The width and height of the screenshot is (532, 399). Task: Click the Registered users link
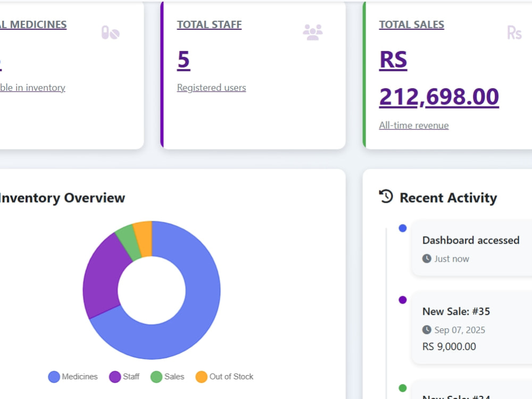coord(211,88)
